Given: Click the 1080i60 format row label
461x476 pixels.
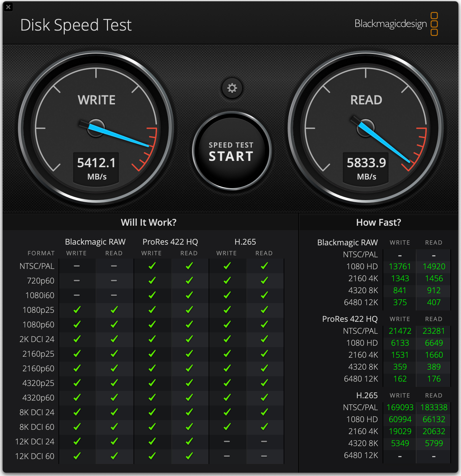Looking at the screenshot, I should [40, 296].
